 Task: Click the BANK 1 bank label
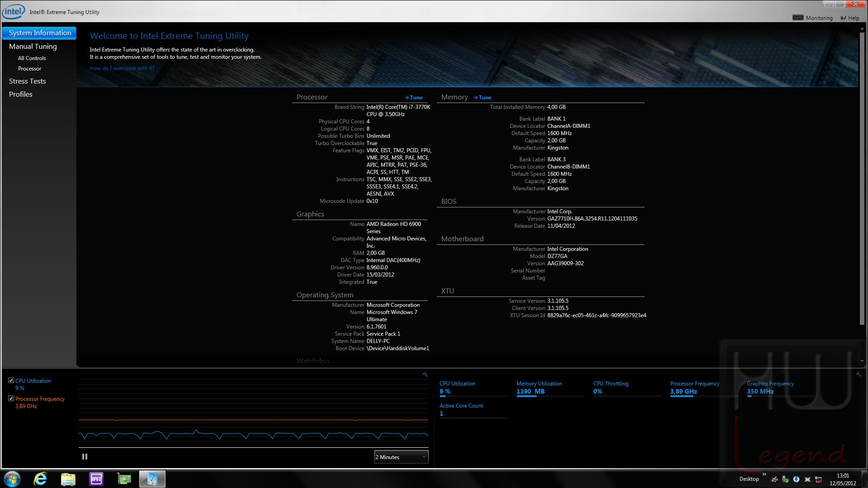557,119
